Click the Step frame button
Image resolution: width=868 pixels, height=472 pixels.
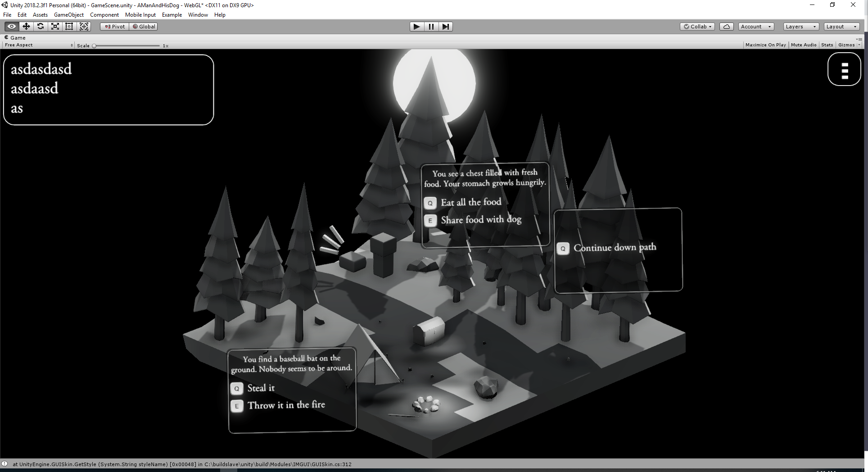(x=445, y=27)
